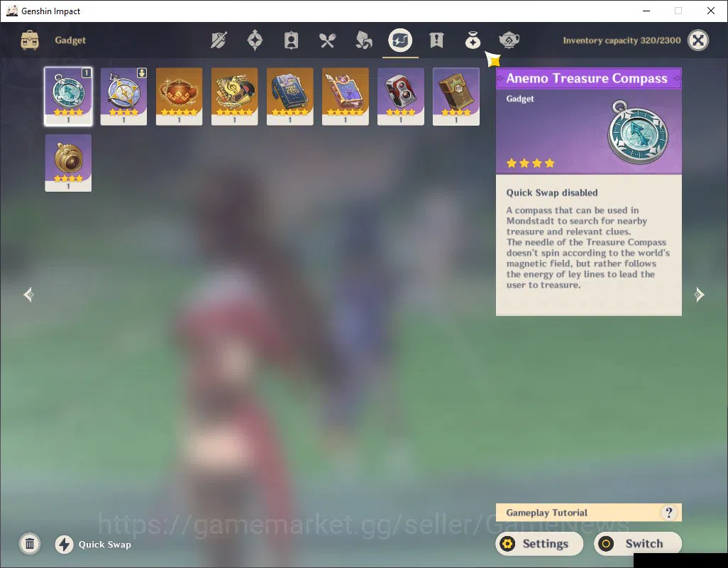
Task: Open gadget Settings button
Action: (539, 543)
